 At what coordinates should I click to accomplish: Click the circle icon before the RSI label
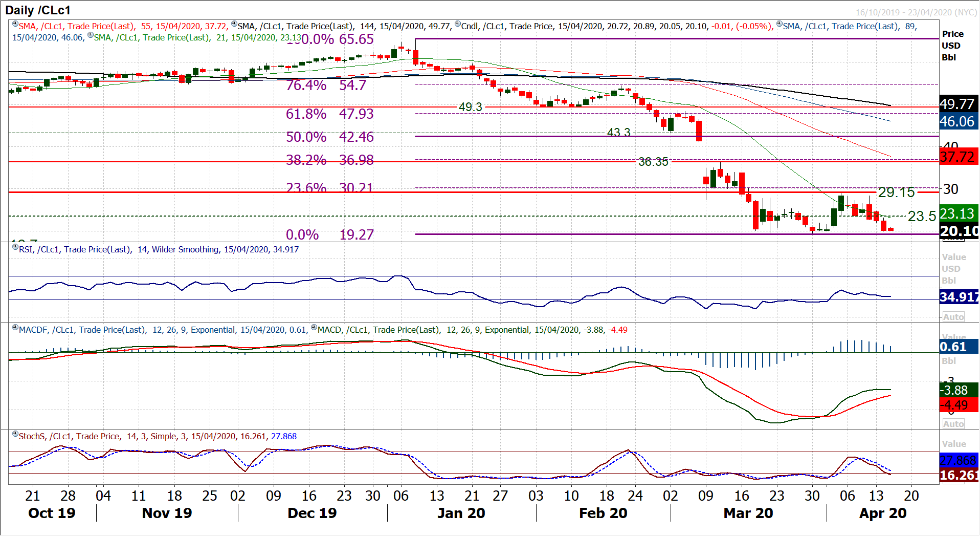pos(15,247)
